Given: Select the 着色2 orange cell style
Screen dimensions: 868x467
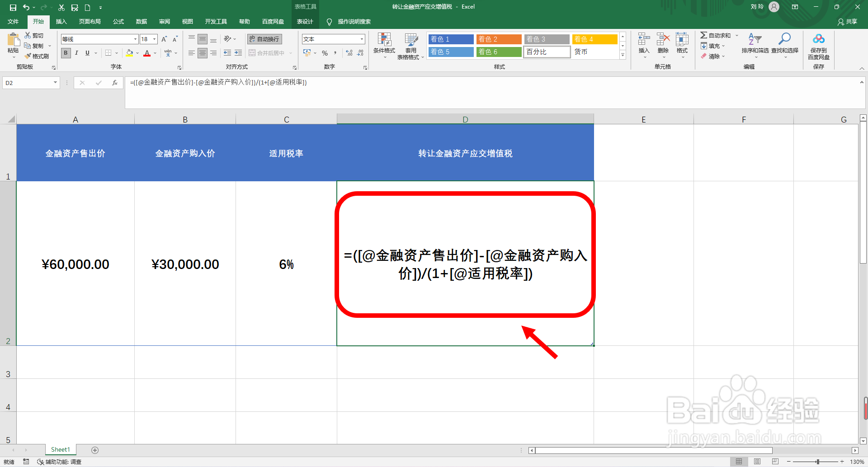Looking at the screenshot, I should point(499,39).
